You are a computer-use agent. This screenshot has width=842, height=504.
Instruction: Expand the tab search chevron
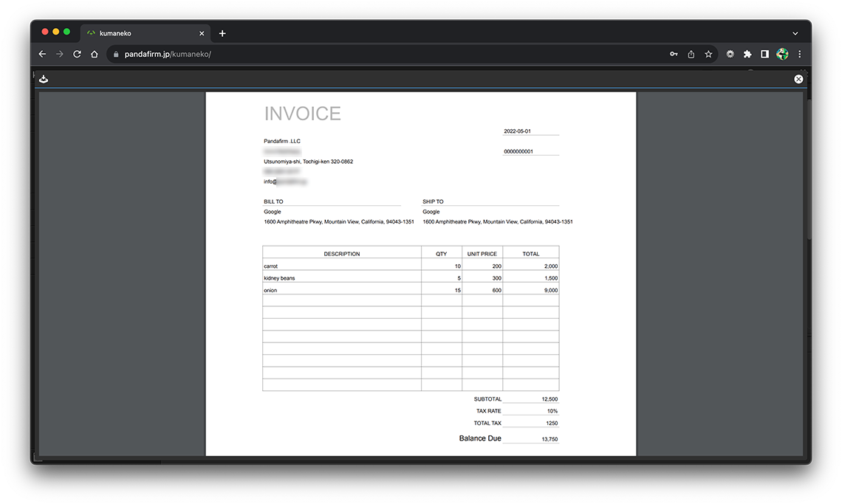click(795, 33)
